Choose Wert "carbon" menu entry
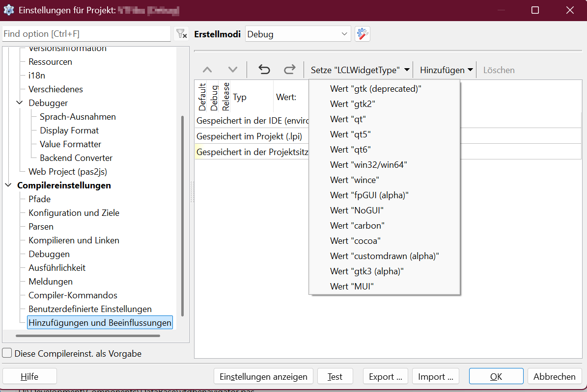The height and width of the screenshot is (392, 587). pyautogui.click(x=385, y=226)
